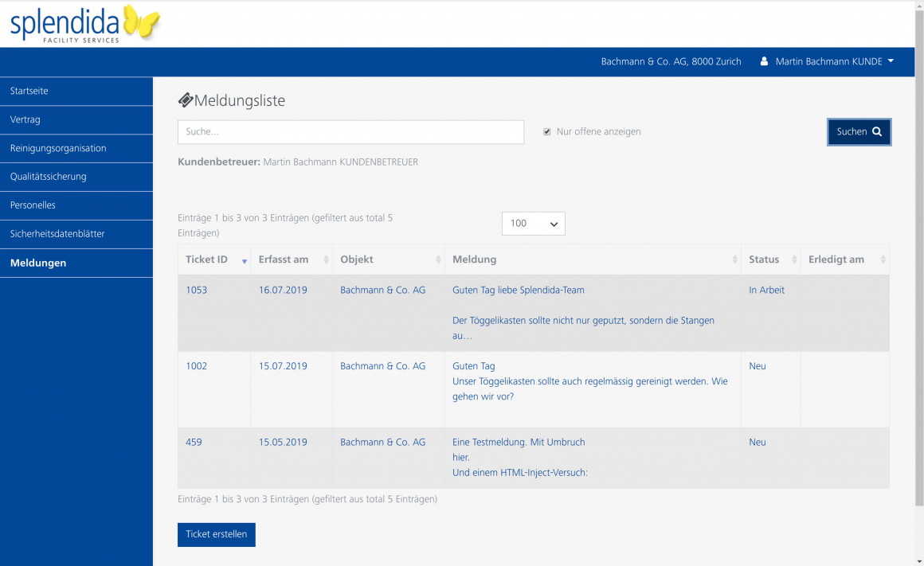The width and height of the screenshot is (924, 566).
Task: Click the date 15.05.2019
Action: [x=283, y=442]
